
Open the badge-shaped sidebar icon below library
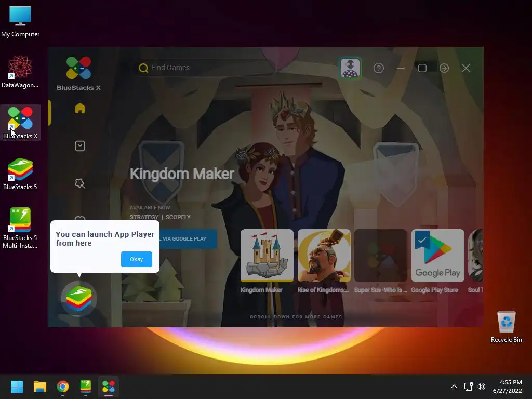[79, 183]
